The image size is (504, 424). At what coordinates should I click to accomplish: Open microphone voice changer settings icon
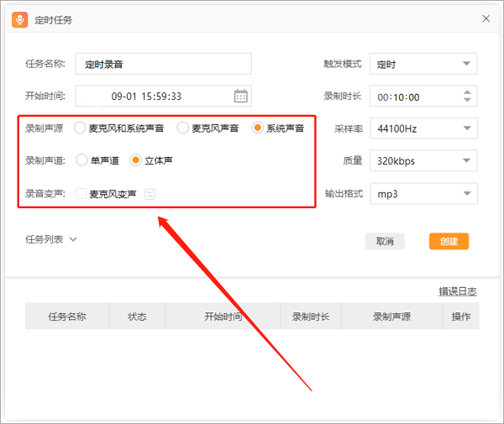150,194
